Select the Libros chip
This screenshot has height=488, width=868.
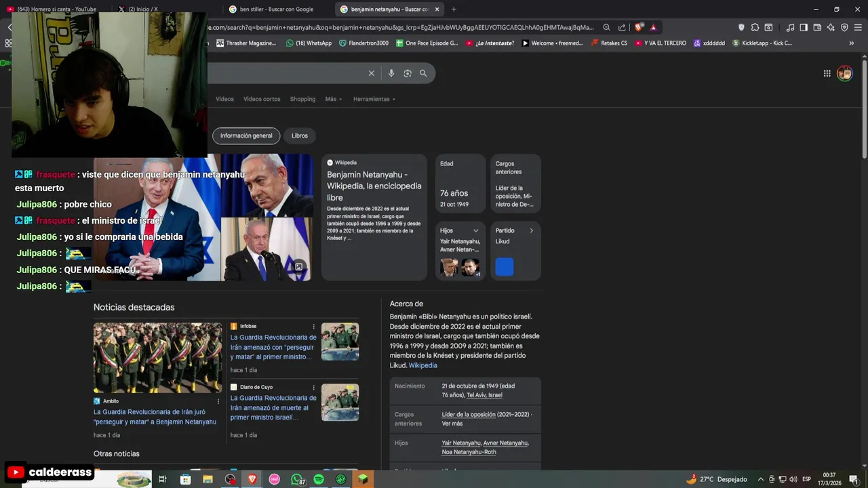(300, 136)
